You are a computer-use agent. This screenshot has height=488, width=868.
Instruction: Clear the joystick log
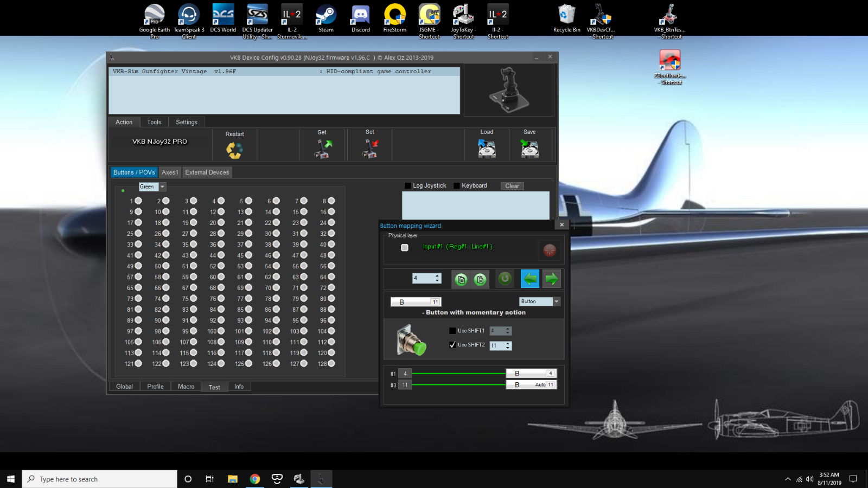tap(512, 186)
